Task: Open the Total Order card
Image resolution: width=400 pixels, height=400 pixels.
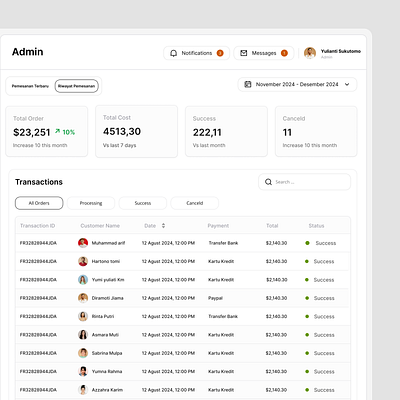Action: coord(47,131)
